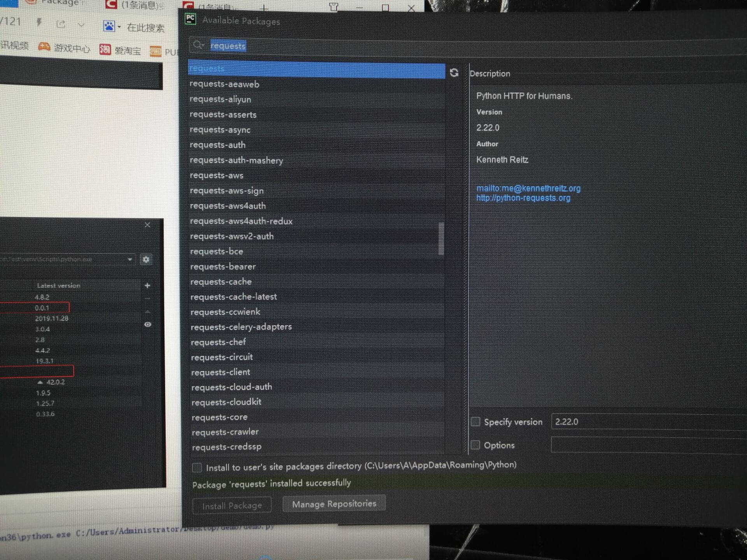Select requests-auth in the package list
Screen dimensions: 747x560
(x=316, y=145)
